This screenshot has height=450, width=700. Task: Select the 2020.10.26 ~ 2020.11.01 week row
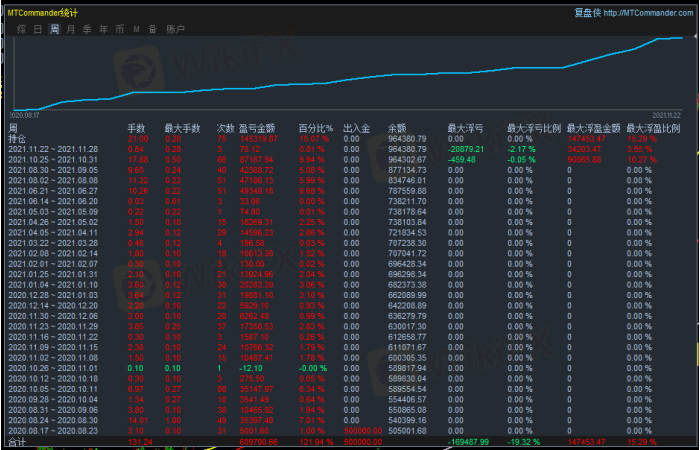pyautogui.click(x=51, y=369)
